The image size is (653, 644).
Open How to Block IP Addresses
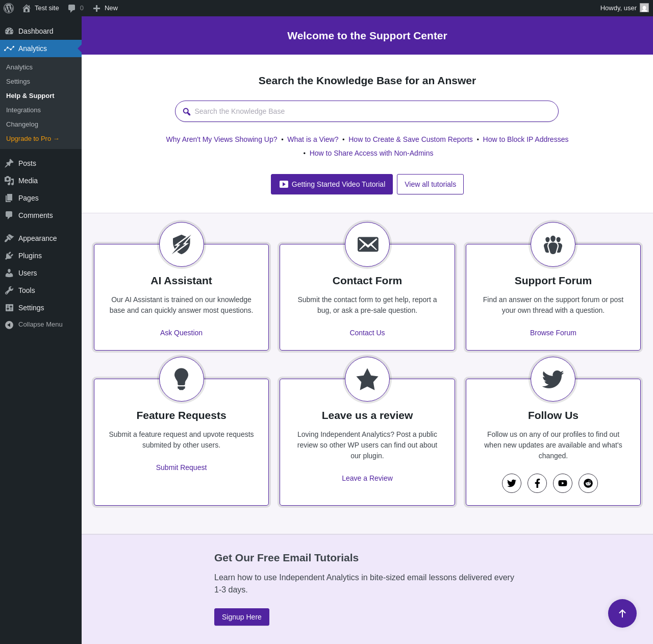525,139
